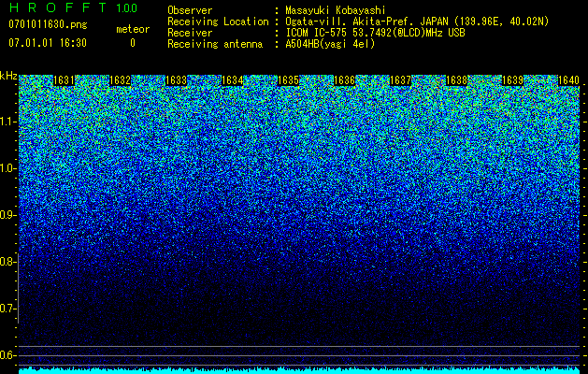This screenshot has height=374, width=588.
Task: Click the 1636 time marker
Action: click(x=345, y=80)
